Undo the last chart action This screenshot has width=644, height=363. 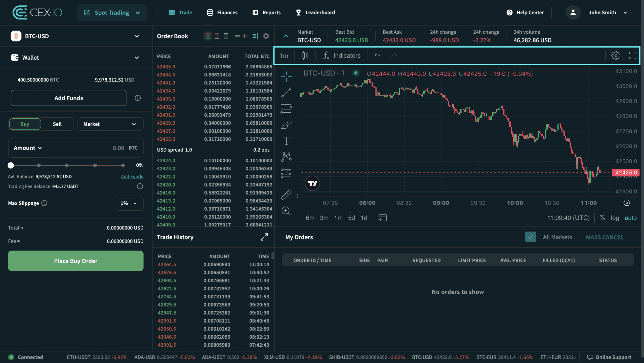377,56
